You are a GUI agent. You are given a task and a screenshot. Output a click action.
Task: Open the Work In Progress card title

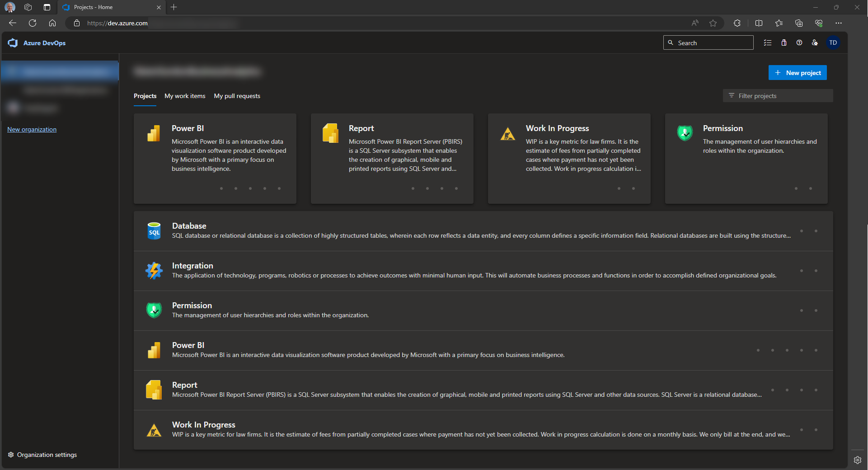tap(557, 128)
